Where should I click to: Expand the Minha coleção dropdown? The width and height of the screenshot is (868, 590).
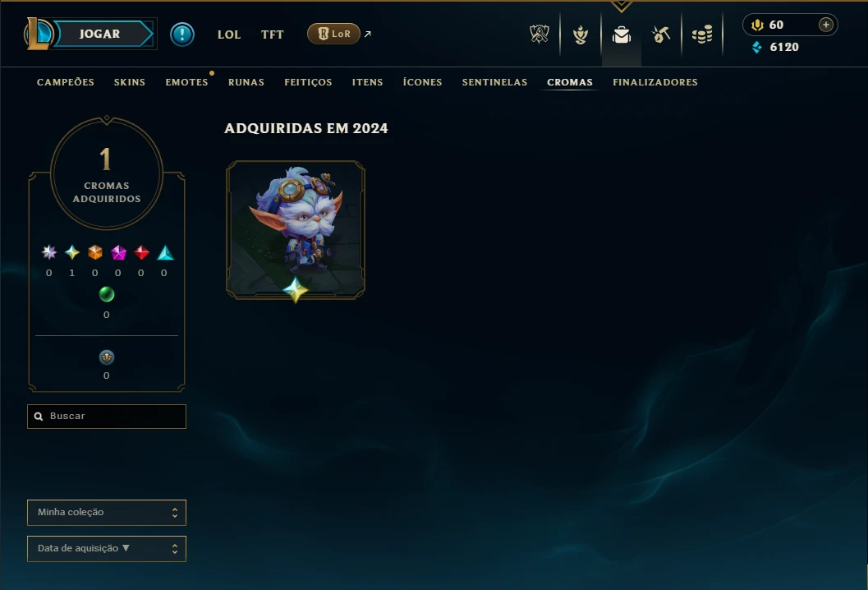click(x=106, y=513)
